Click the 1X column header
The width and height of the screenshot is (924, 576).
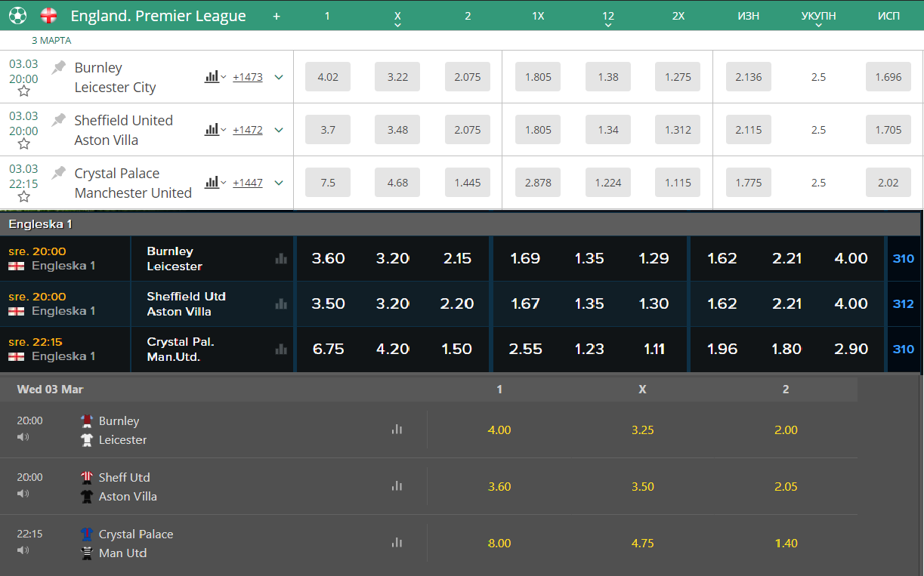538,16
